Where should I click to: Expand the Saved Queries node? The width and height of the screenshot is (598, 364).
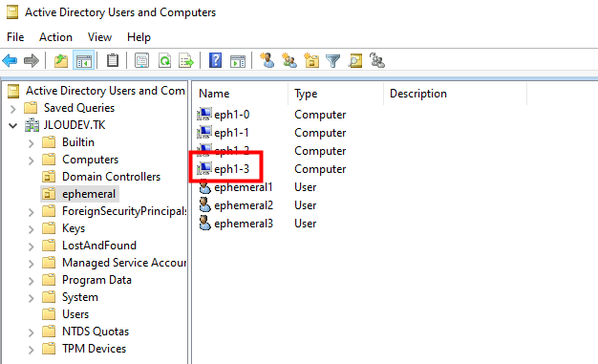tap(13, 109)
